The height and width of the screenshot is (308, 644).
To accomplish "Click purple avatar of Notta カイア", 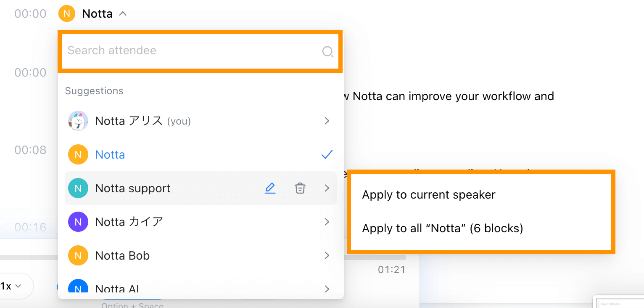I will coord(78,222).
